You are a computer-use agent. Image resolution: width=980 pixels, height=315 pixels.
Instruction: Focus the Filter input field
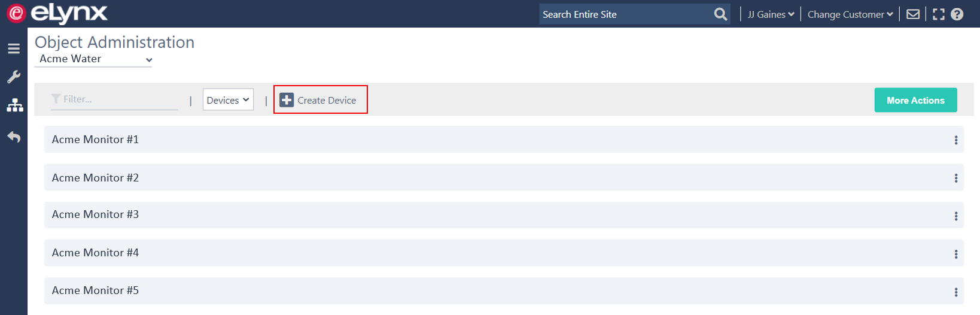[x=114, y=99]
